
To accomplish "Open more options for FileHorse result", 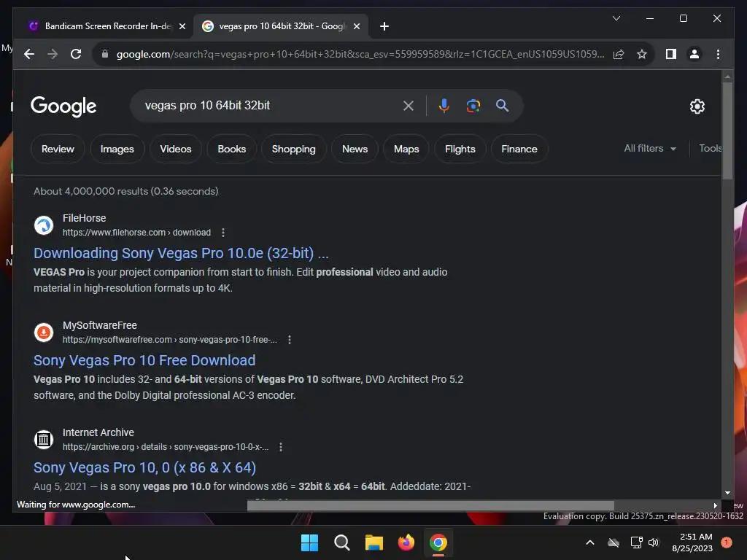I will point(223,233).
